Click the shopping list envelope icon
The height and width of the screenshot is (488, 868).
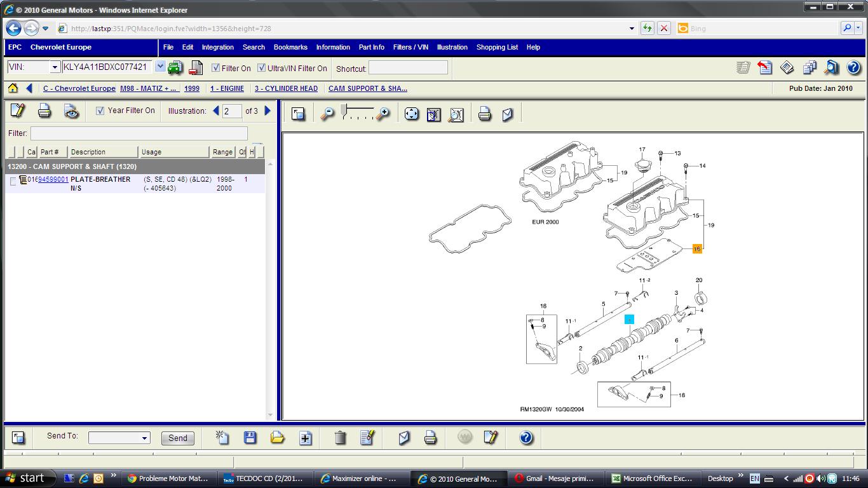point(404,437)
